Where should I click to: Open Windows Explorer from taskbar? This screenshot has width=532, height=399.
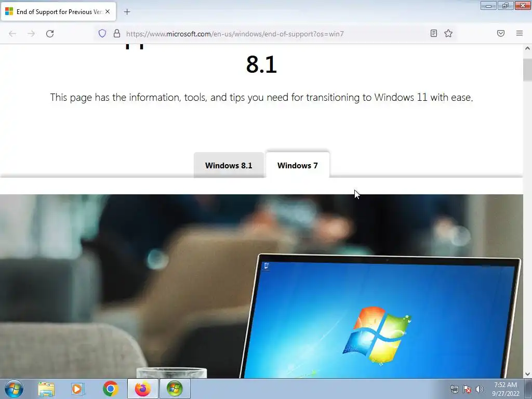[x=46, y=389]
